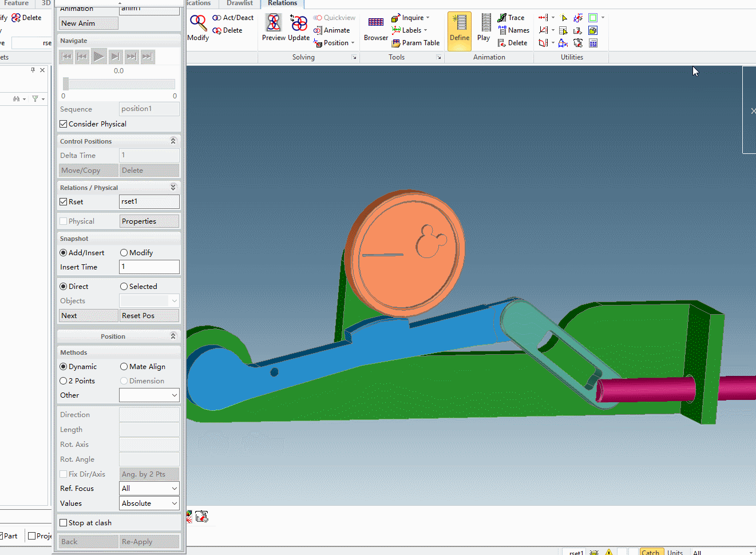Select the 2 Points method
756x555 pixels.
64,380
